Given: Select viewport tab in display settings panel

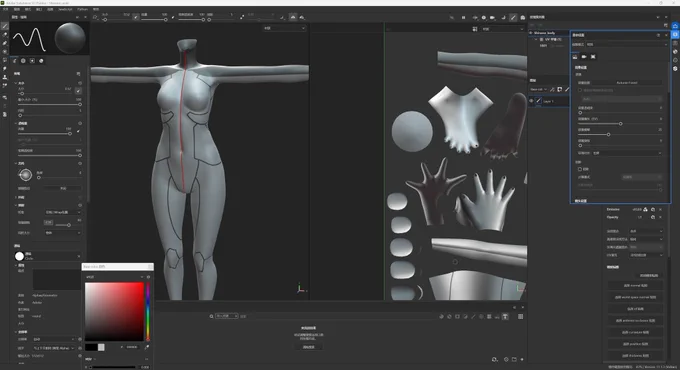Looking at the screenshot, I should coord(593,57).
